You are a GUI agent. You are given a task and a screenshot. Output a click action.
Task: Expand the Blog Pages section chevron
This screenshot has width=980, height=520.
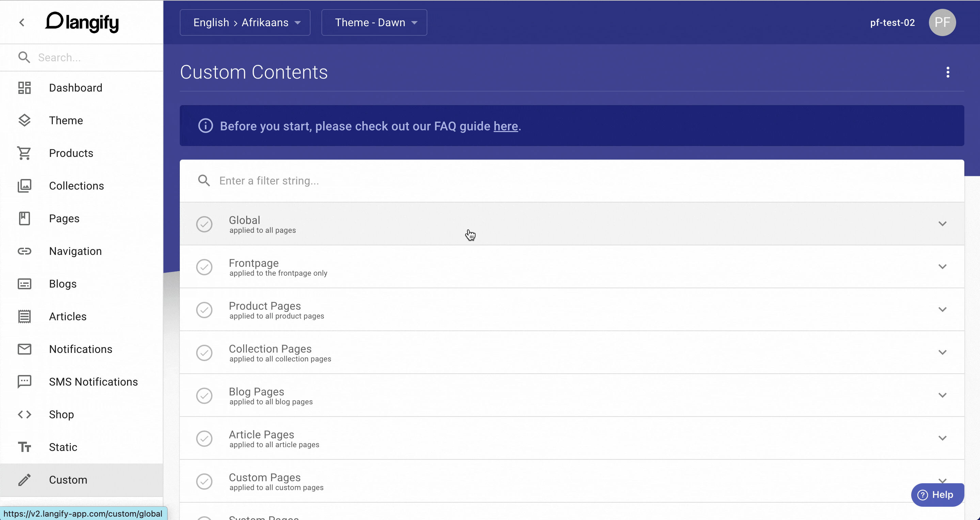[x=942, y=395]
